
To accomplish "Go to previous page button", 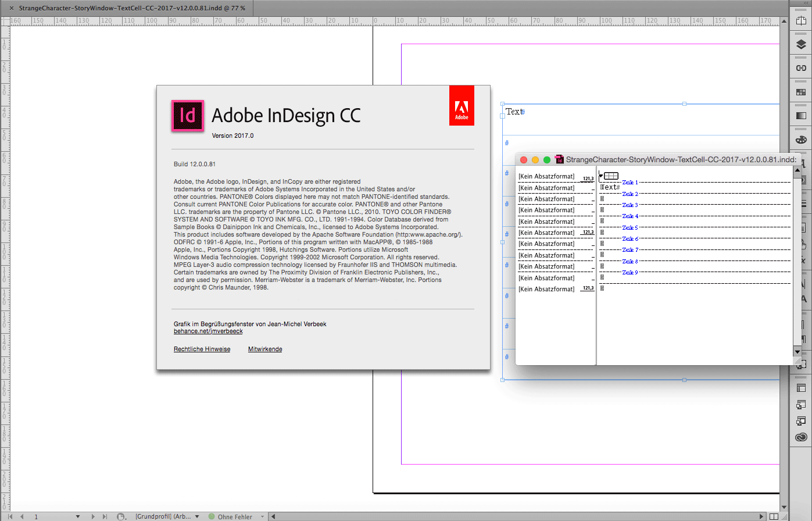I will point(22,516).
